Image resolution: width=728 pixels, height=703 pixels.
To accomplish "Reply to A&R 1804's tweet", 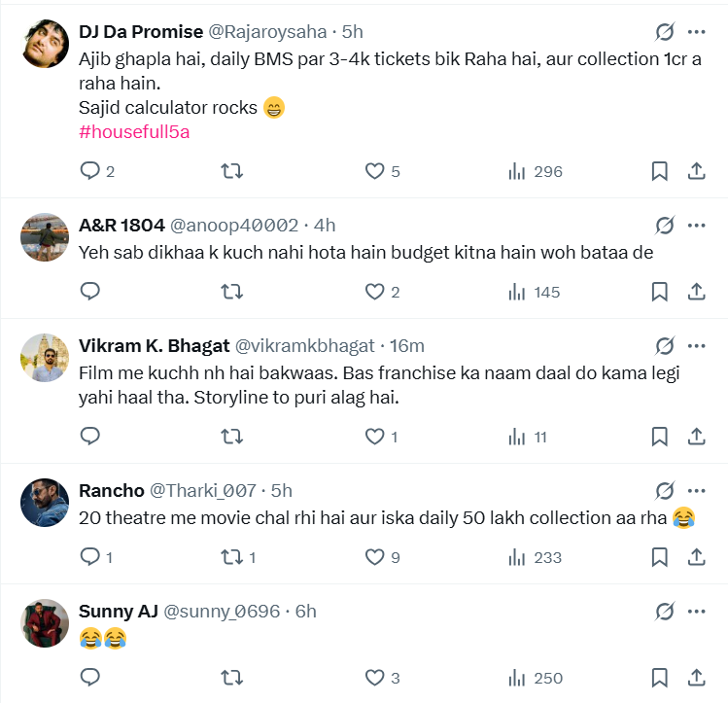I will click(x=90, y=292).
